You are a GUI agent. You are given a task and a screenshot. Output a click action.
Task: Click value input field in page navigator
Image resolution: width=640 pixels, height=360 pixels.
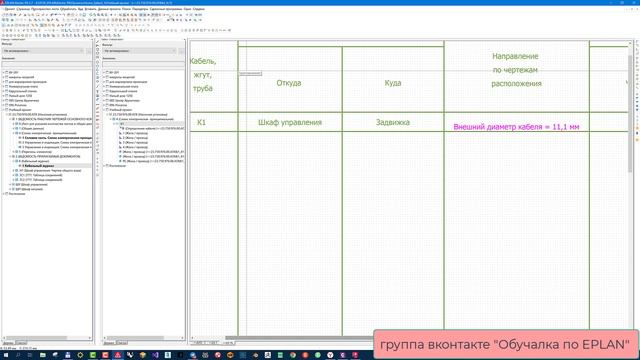[47, 64]
